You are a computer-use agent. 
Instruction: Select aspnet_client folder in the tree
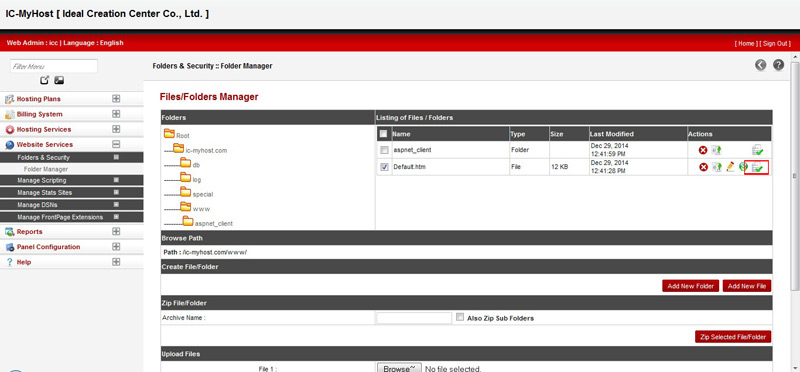pos(214,224)
